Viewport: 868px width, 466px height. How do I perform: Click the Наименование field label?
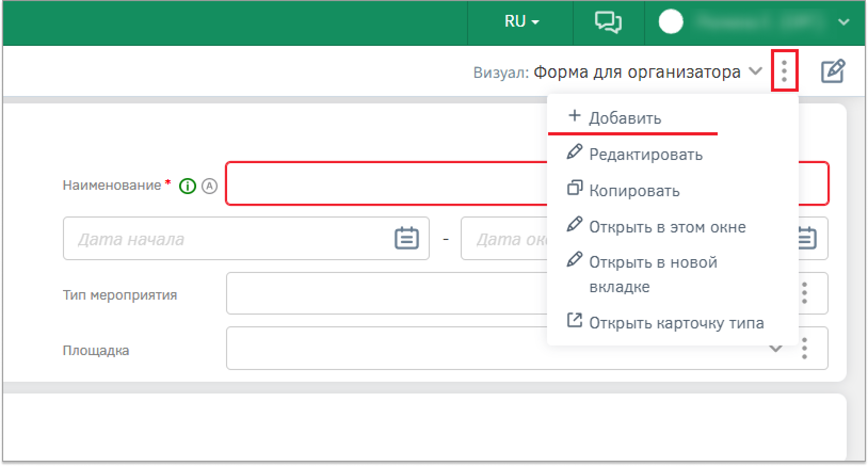click(x=112, y=186)
